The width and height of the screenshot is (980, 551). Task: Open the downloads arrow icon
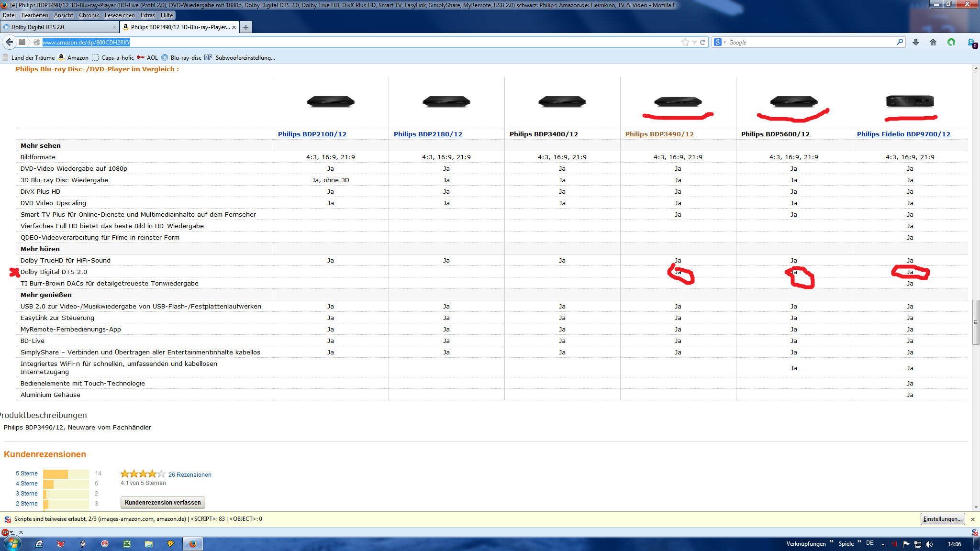click(916, 42)
